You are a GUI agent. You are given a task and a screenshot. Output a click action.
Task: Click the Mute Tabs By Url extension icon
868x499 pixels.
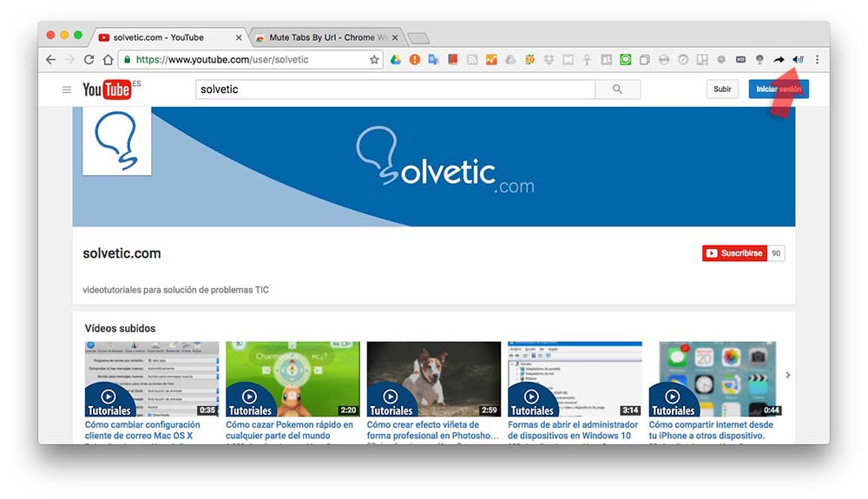pos(798,59)
